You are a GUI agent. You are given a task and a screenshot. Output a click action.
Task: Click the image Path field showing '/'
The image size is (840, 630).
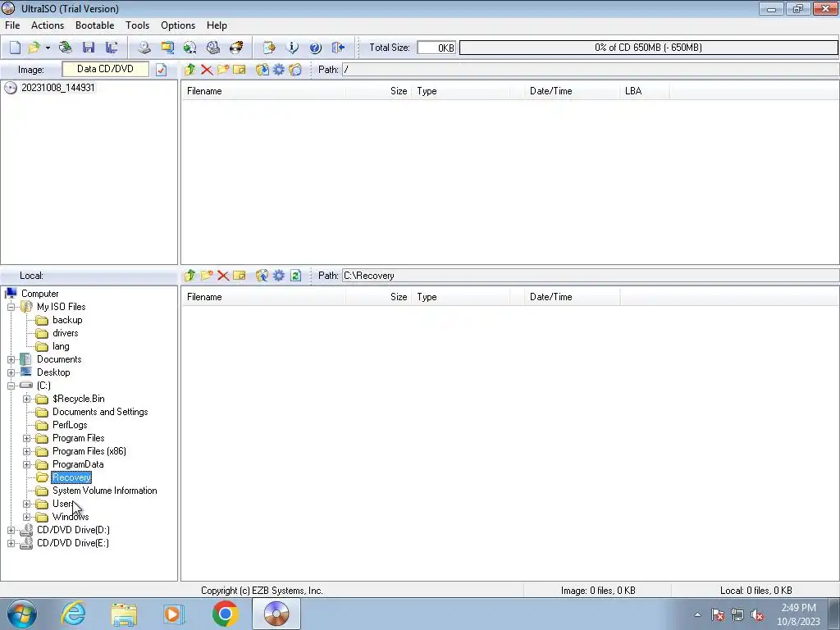(591, 70)
